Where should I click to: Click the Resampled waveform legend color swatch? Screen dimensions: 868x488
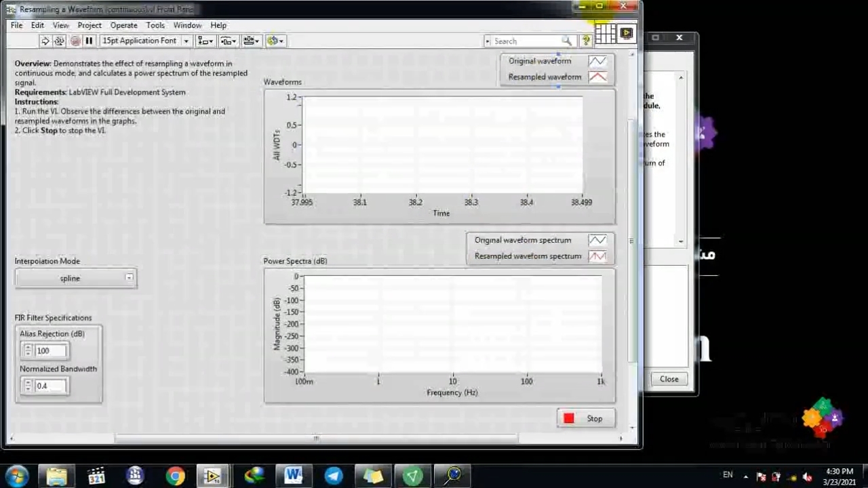pos(597,77)
